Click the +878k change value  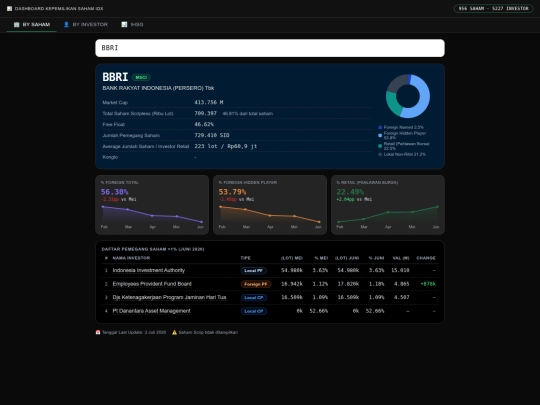[x=428, y=284]
